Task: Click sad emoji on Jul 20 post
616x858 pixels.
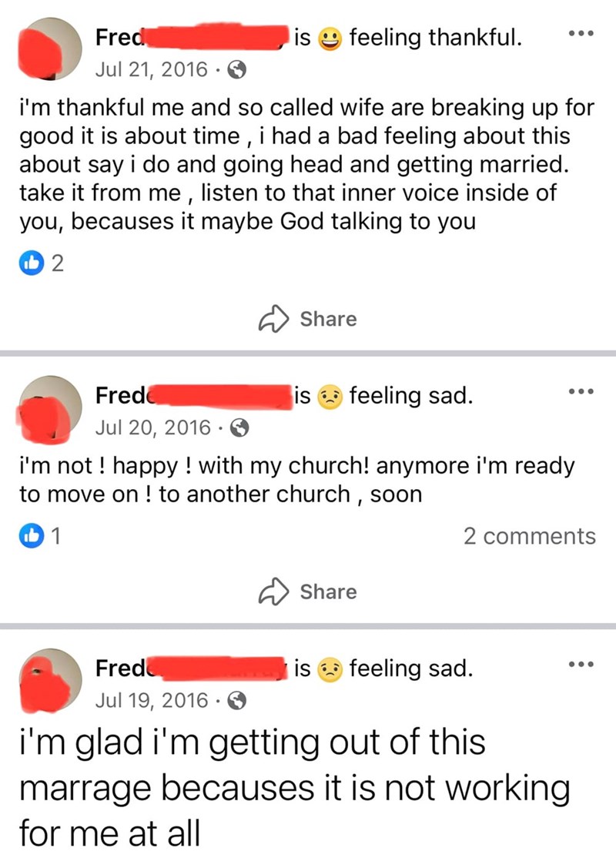Action: 330,397
